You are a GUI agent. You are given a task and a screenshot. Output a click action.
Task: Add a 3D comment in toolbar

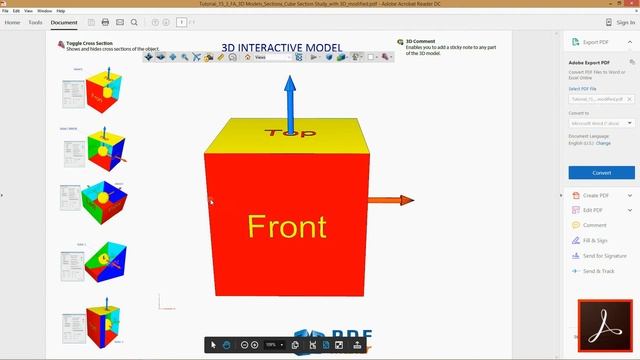click(233, 57)
